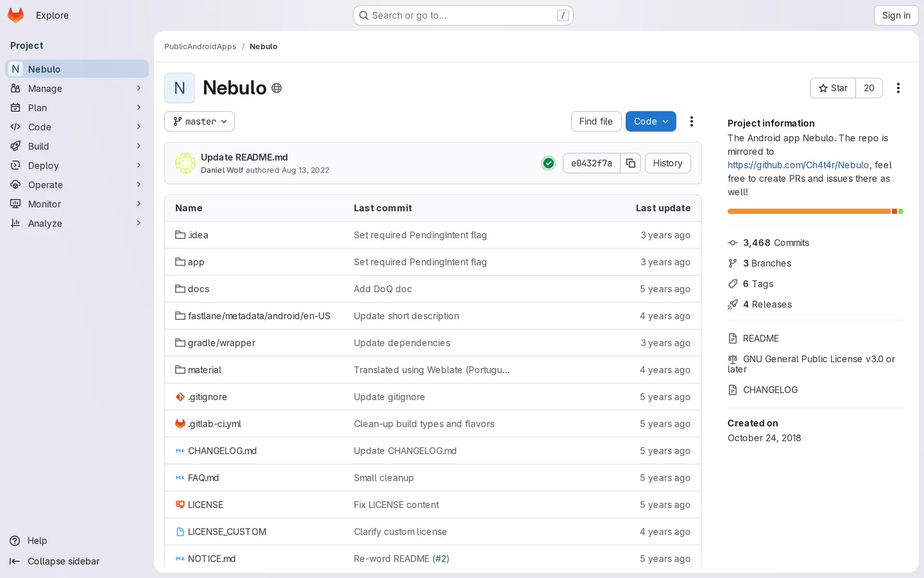Click the LICENSE_CUSTOM document icon
Screen dimensions: 924x578
(x=180, y=532)
